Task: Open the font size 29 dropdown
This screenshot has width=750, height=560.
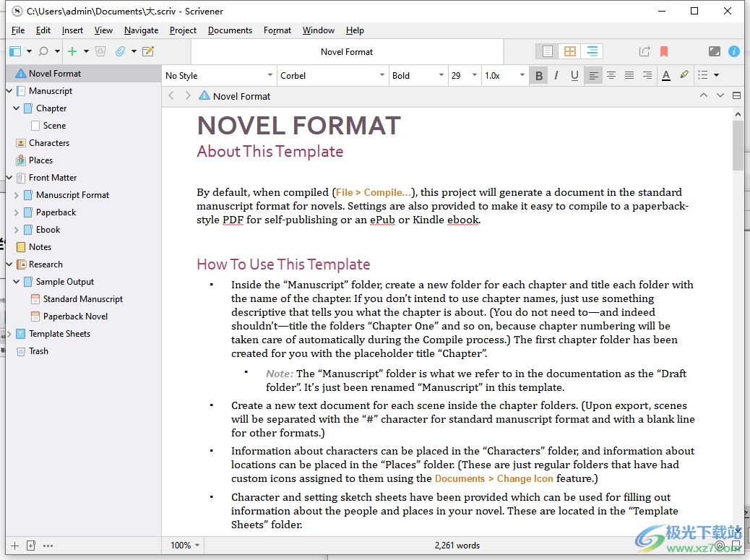Action: 464,76
